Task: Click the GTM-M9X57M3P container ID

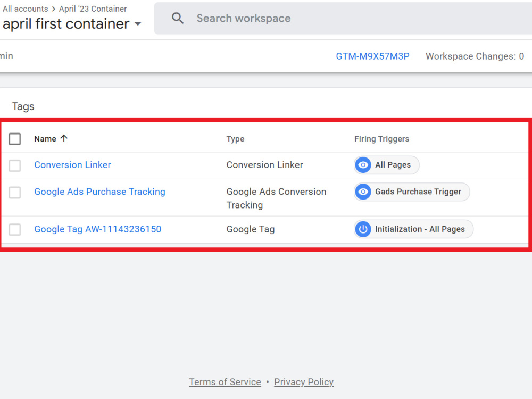Action: [x=372, y=56]
